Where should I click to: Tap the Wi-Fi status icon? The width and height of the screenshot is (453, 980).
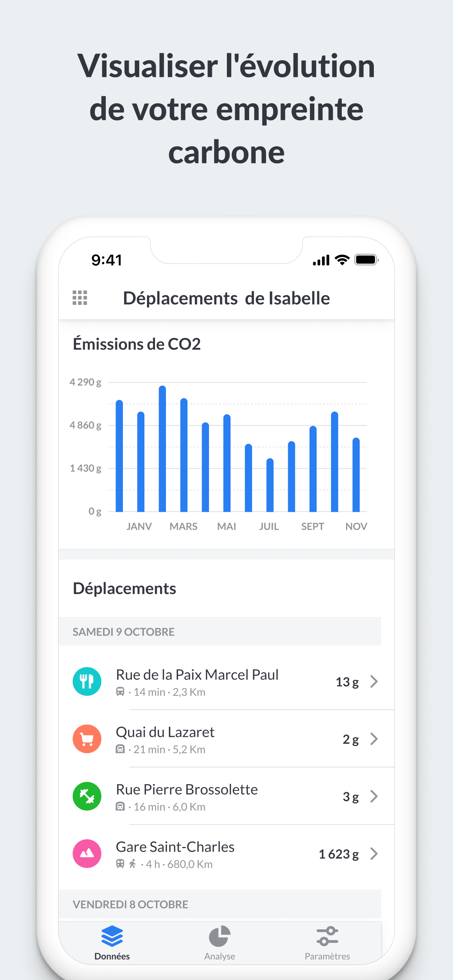point(342,260)
